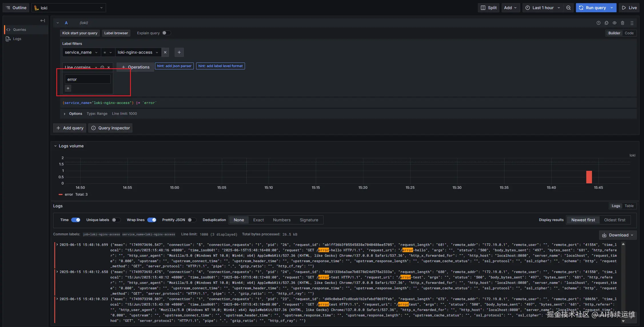644x327 pixels.
Task: Select Queries in the left sidebar
Action: (19, 29)
